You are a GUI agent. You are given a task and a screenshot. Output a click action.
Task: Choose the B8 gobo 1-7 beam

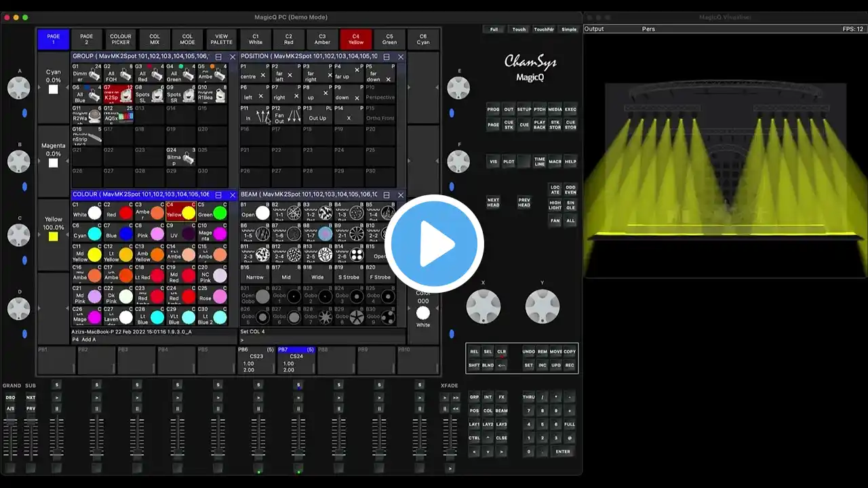317,232
